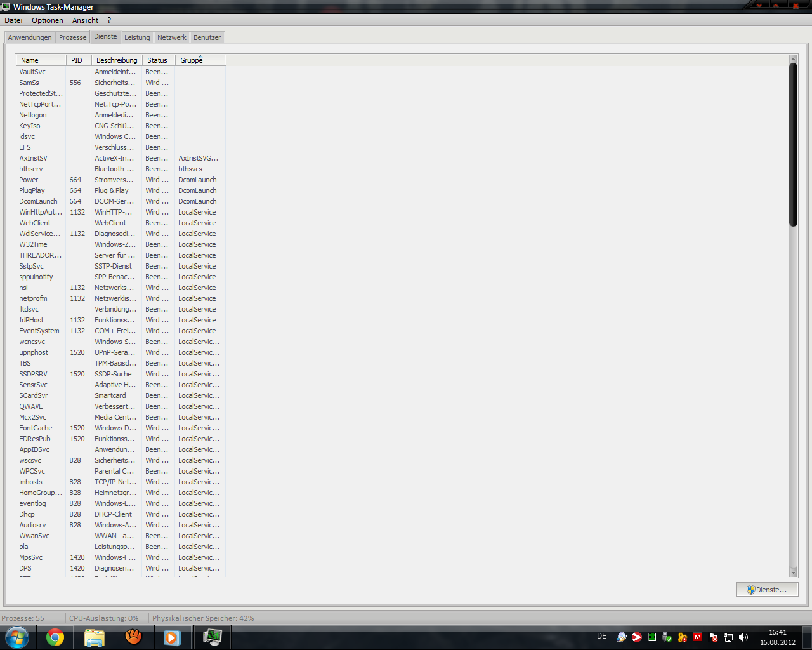Open the ? help menu
This screenshot has height=650, width=812.
pyautogui.click(x=109, y=20)
